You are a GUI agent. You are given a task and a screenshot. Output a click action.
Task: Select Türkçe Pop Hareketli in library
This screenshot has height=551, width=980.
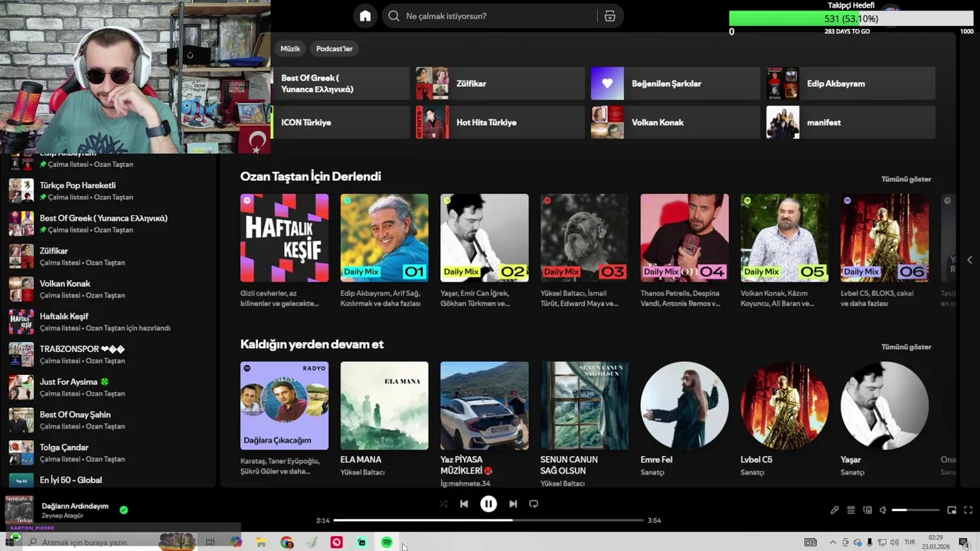[x=109, y=191]
